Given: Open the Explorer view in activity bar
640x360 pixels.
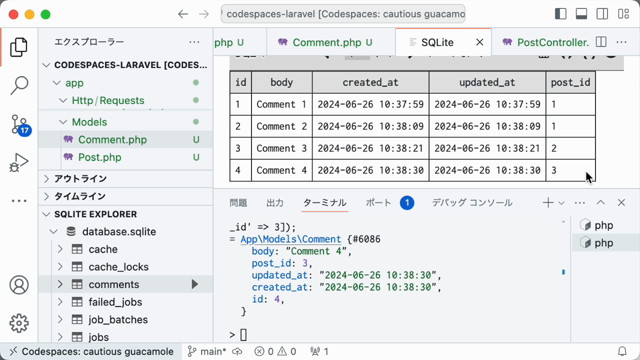Looking at the screenshot, I should tap(19, 47).
